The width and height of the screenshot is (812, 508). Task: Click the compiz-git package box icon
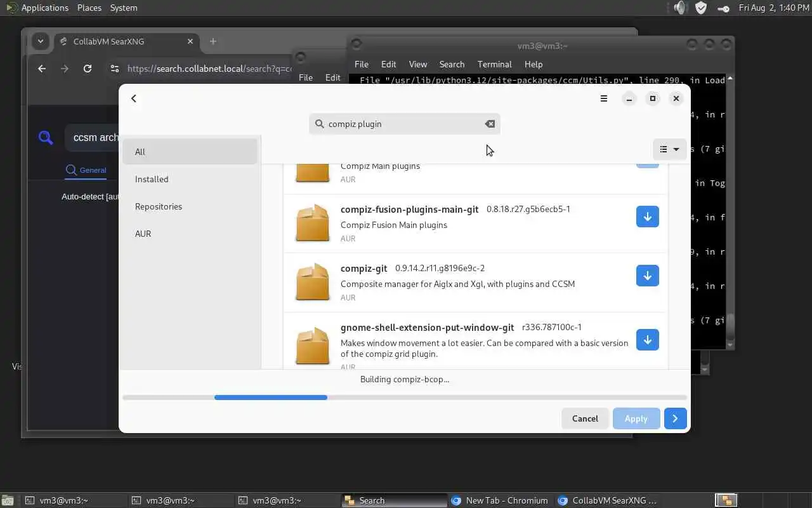(313, 282)
